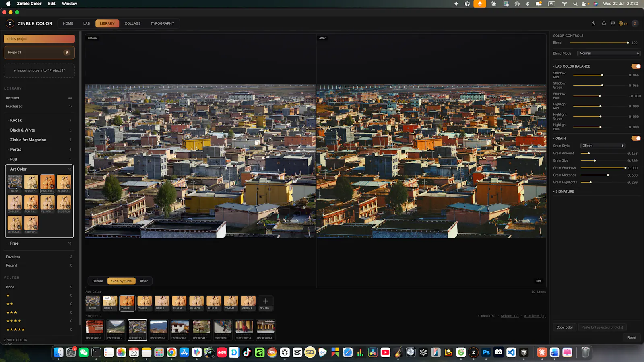Launch Photoshop from the Dock
The width and height of the screenshot is (644, 362).
tap(486, 352)
